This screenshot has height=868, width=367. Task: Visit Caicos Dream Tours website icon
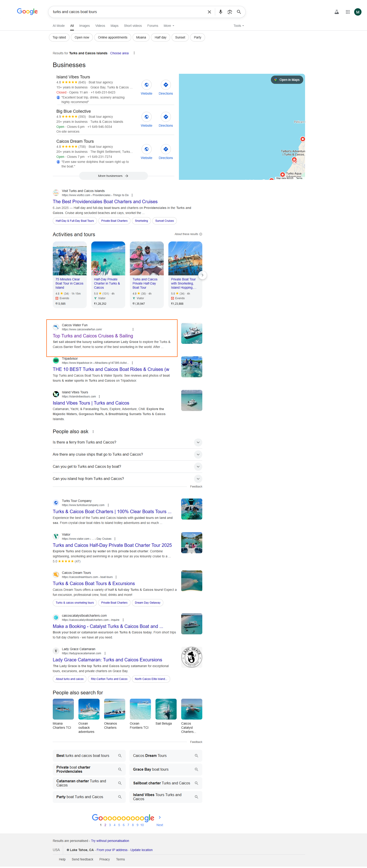pyautogui.click(x=146, y=149)
